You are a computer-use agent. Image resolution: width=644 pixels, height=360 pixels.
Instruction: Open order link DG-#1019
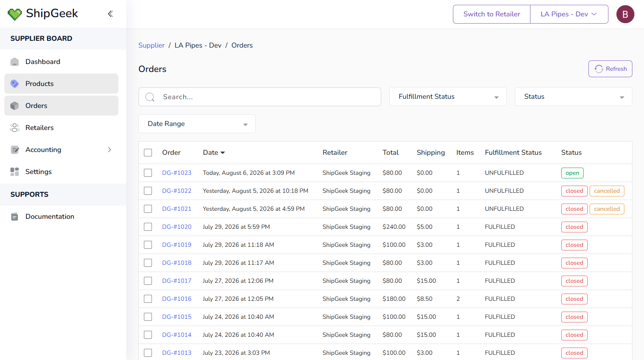(x=177, y=245)
